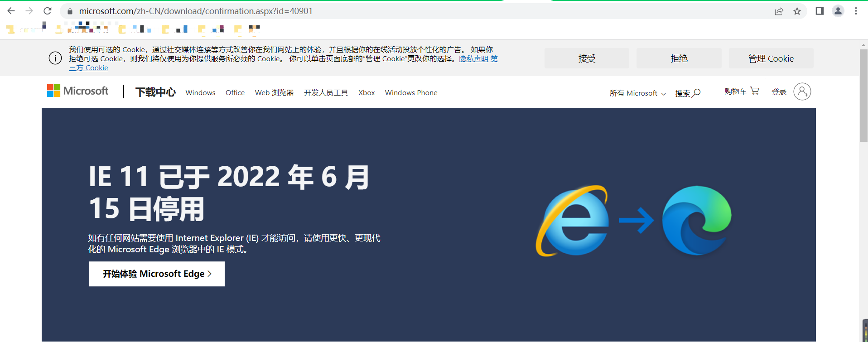
Task: Click the scrollbar up arrow
Action: pos(863,45)
